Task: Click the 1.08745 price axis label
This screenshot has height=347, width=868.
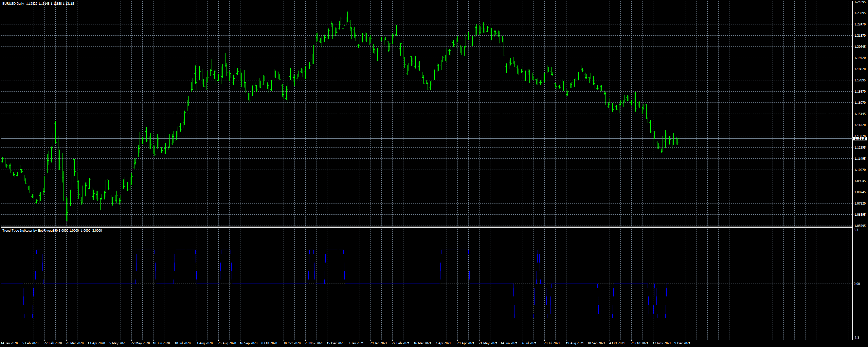Action: pyautogui.click(x=860, y=192)
